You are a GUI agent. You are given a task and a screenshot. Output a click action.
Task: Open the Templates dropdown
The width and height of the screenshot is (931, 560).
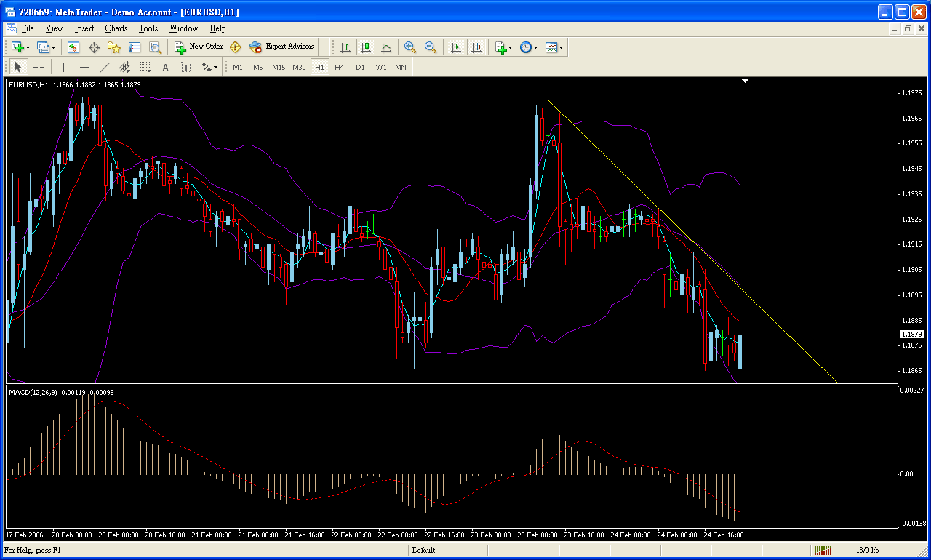(x=555, y=47)
